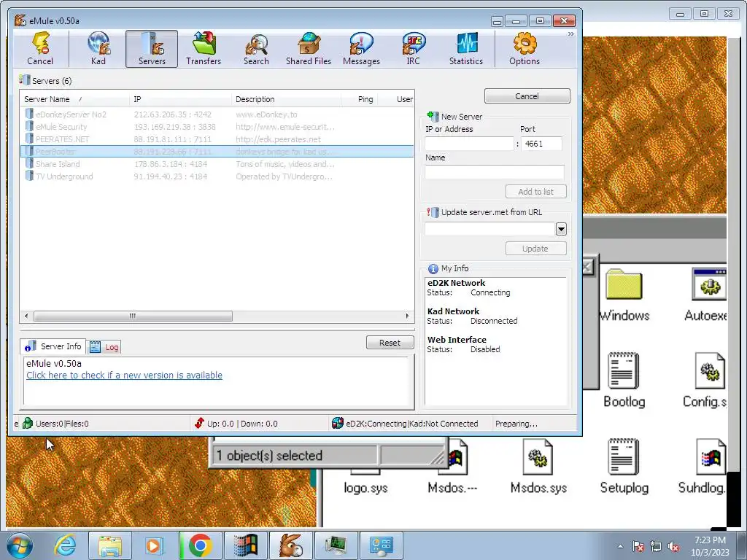Focus the IP or Address input field

point(469,144)
